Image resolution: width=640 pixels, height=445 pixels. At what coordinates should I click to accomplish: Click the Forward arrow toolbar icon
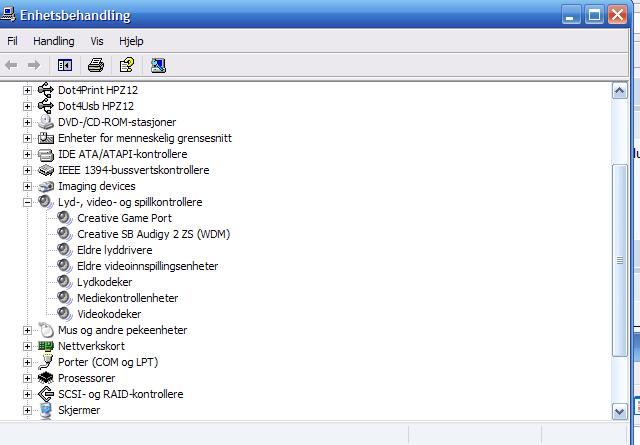33,65
